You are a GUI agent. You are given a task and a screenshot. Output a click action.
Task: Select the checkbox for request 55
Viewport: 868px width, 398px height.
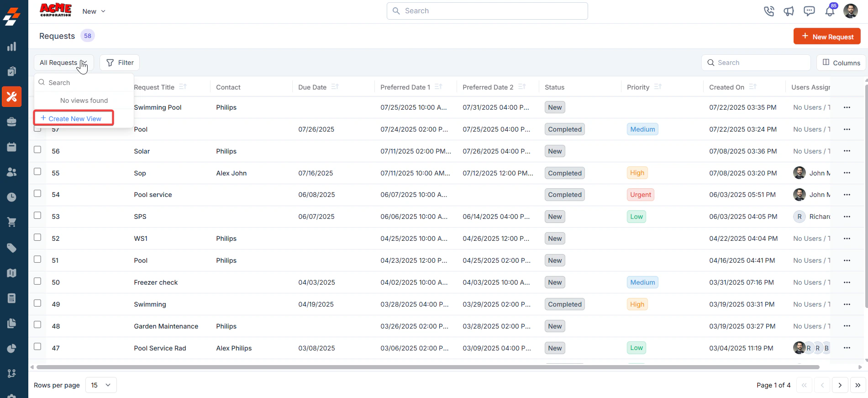(37, 172)
